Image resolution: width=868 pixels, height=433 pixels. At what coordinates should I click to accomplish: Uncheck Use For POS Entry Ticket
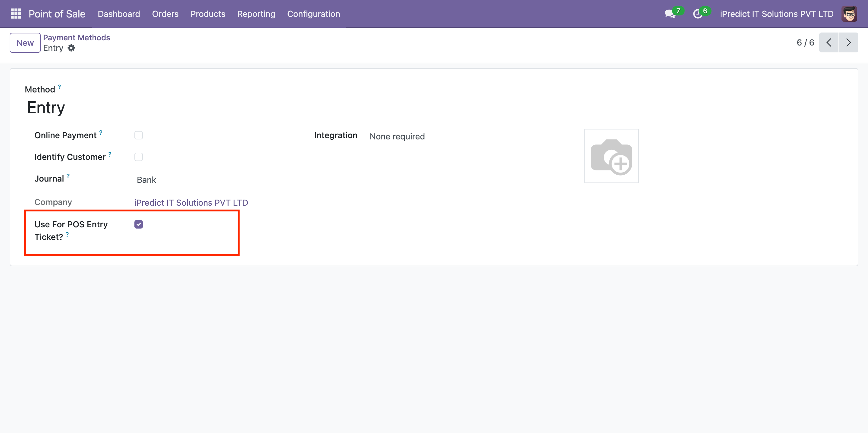click(x=139, y=224)
